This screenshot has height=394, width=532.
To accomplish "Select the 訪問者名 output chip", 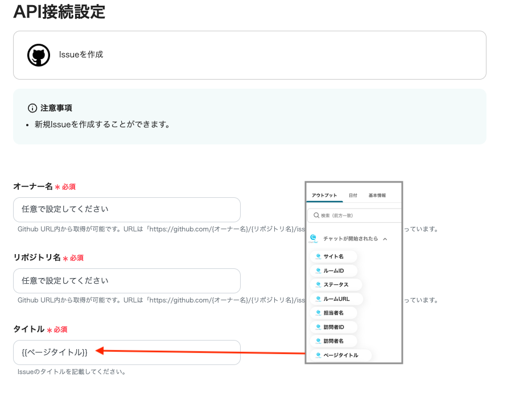I will [x=333, y=341].
